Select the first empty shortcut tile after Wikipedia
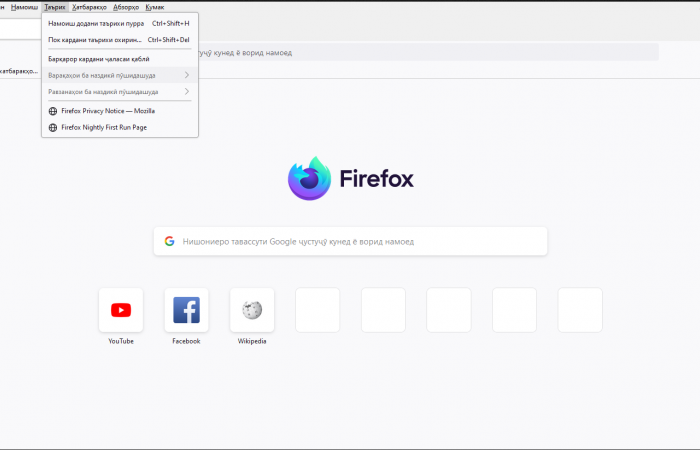 tap(318, 310)
